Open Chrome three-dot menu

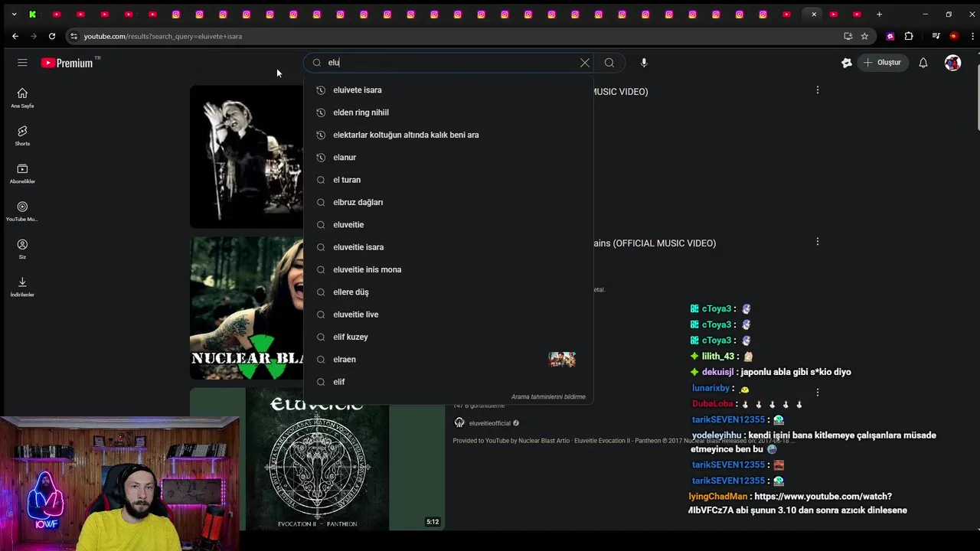coord(972,36)
